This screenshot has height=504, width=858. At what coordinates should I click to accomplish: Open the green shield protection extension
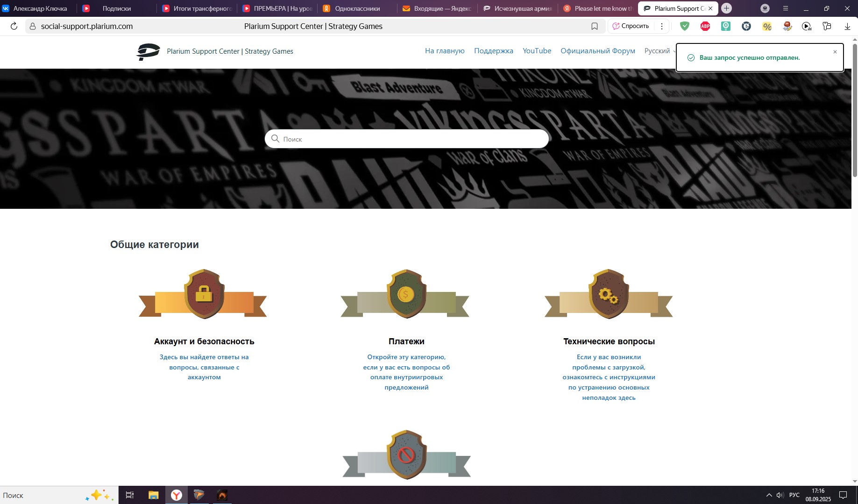pos(685,26)
